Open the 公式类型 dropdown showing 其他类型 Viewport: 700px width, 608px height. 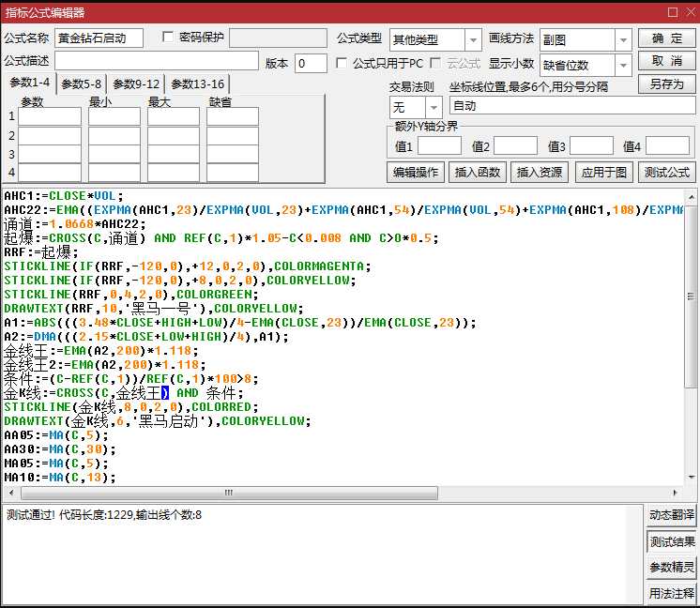[473, 40]
